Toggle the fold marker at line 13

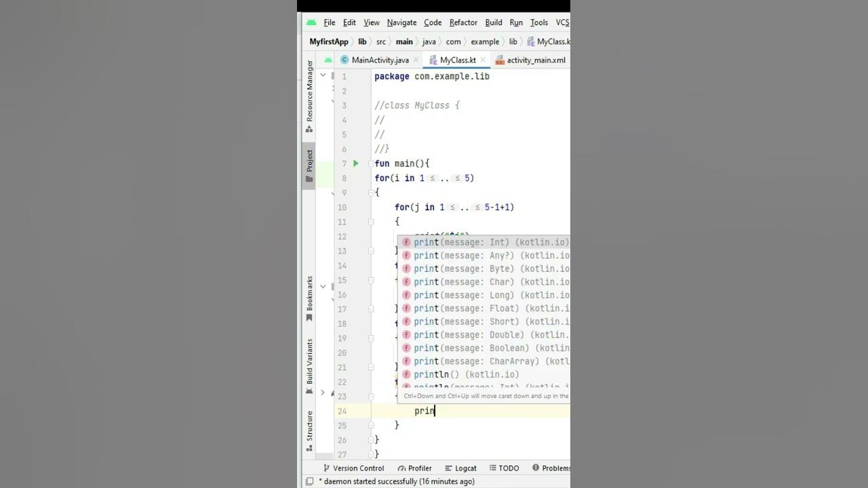(371, 251)
